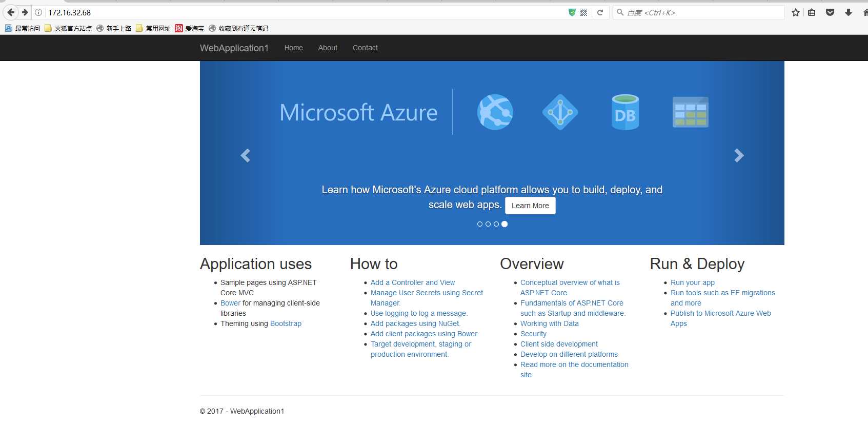The image size is (868, 427).
Task: Show site information icon beside the address
Action: 38,12
